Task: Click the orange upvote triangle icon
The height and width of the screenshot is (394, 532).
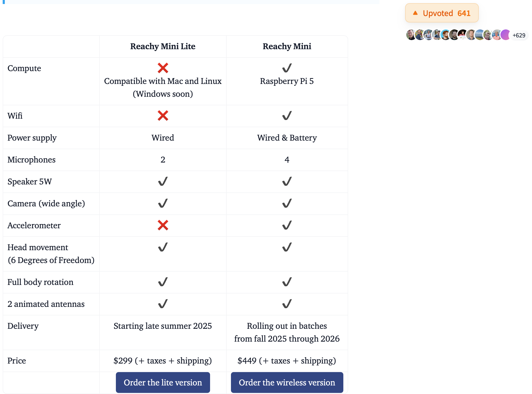Action: (x=415, y=13)
